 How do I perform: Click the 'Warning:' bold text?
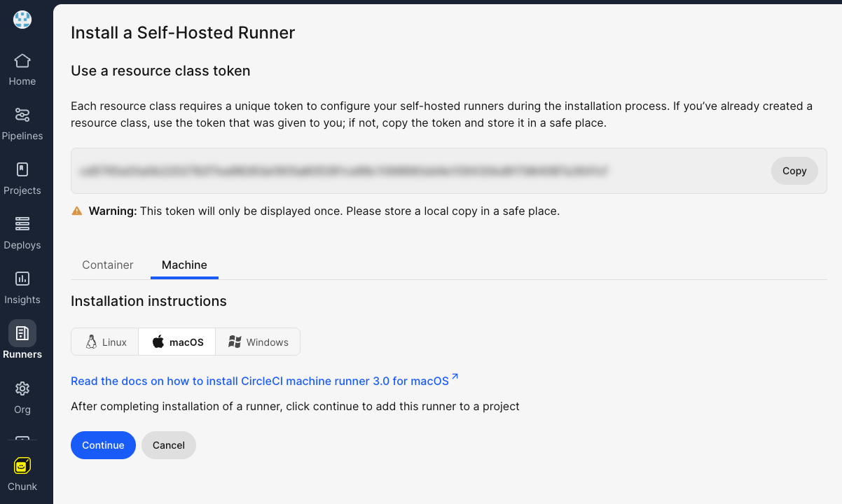tap(113, 211)
